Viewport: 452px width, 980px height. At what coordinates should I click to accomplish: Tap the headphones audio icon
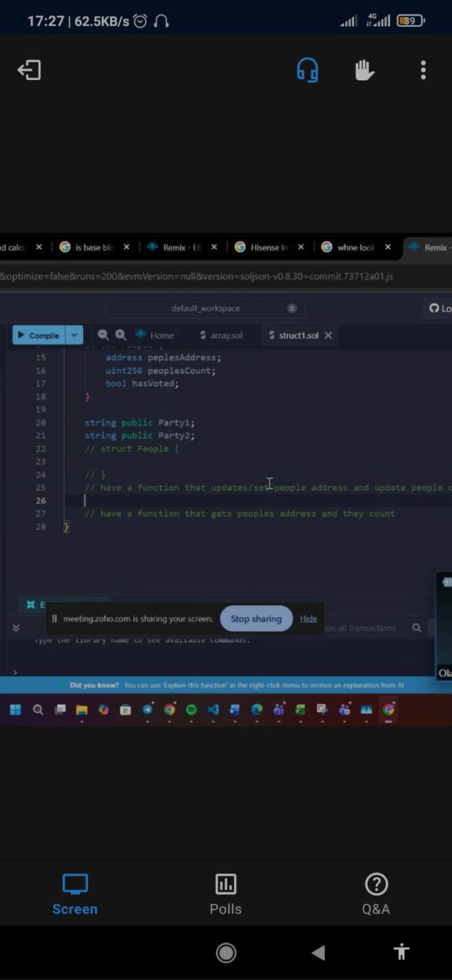click(308, 70)
